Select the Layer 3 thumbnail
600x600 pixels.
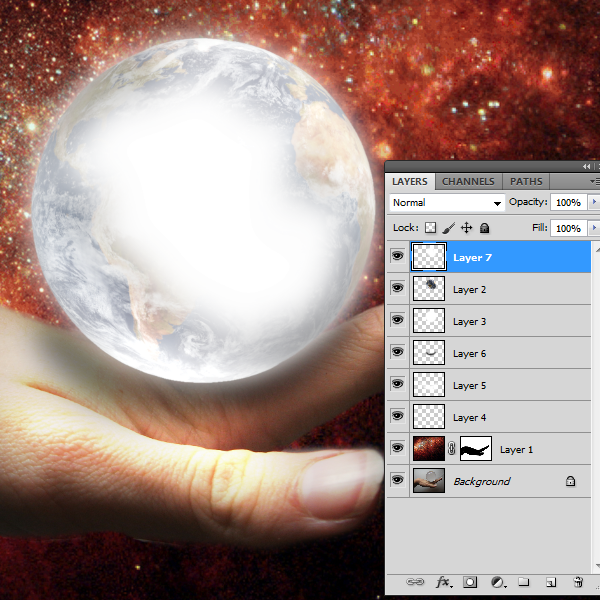point(429,321)
